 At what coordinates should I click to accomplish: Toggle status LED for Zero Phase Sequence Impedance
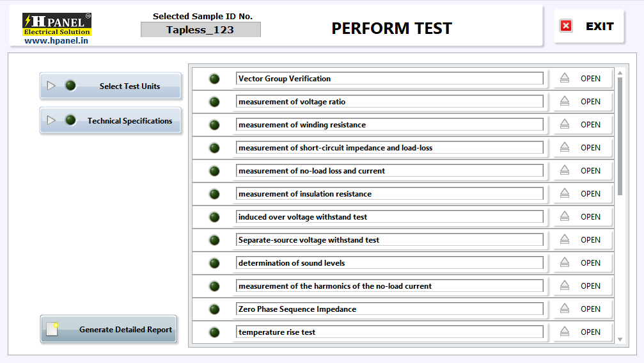pos(214,309)
